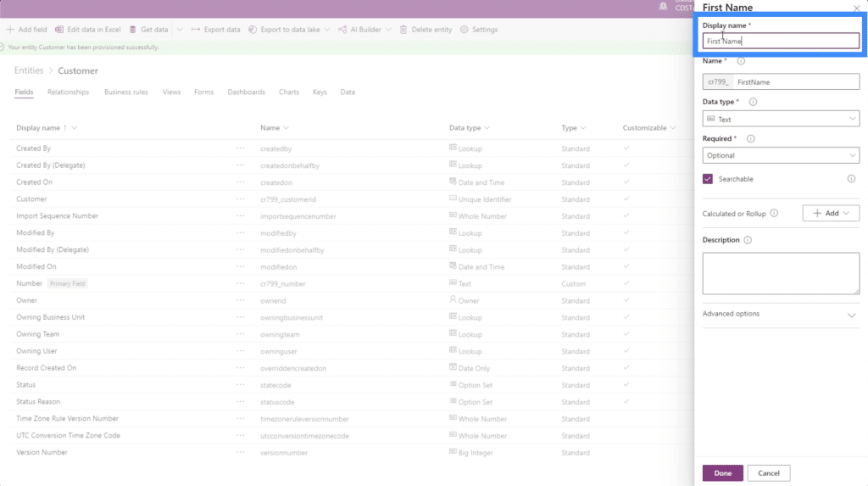Image resolution: width=868 pixels, height=486 pixels.
Task: Click the Time Zone Rule Version Number field
Action: pyautogui.click(x=67, y=418)
